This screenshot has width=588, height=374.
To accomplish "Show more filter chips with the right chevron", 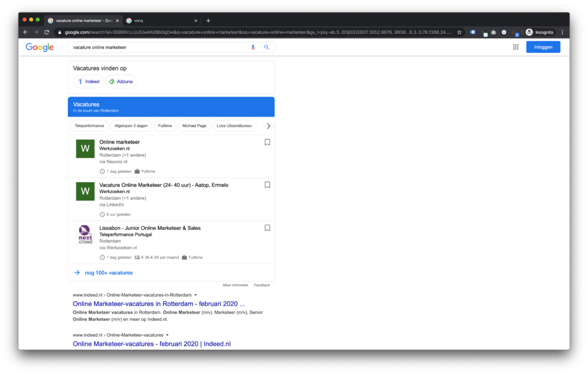I will 269,126.
